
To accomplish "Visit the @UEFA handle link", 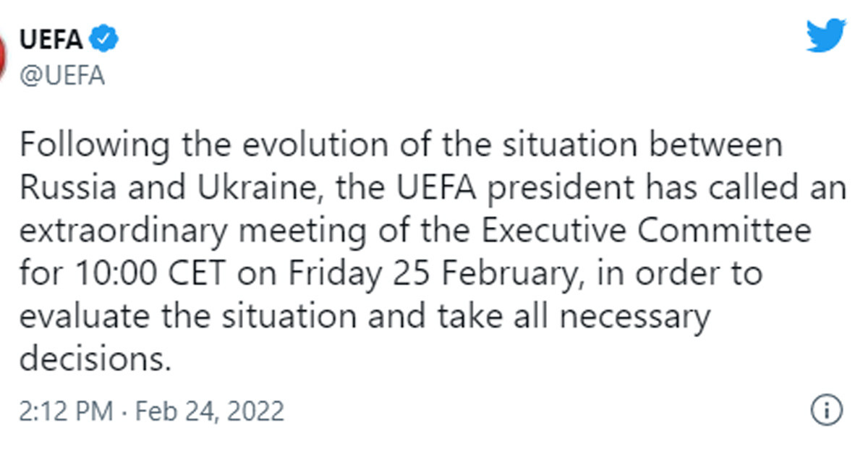I will (x=62, y=75).
